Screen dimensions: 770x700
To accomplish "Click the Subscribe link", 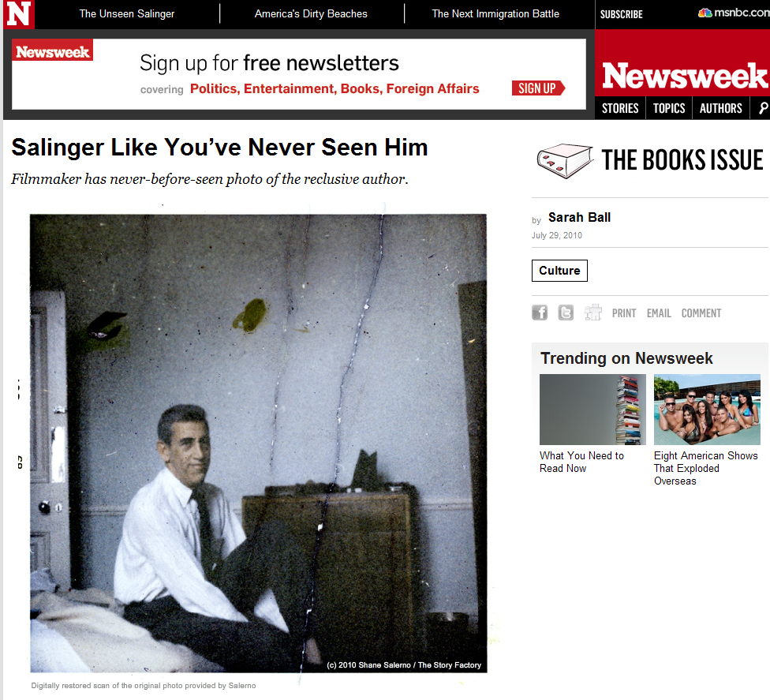I will pos(621,14).
